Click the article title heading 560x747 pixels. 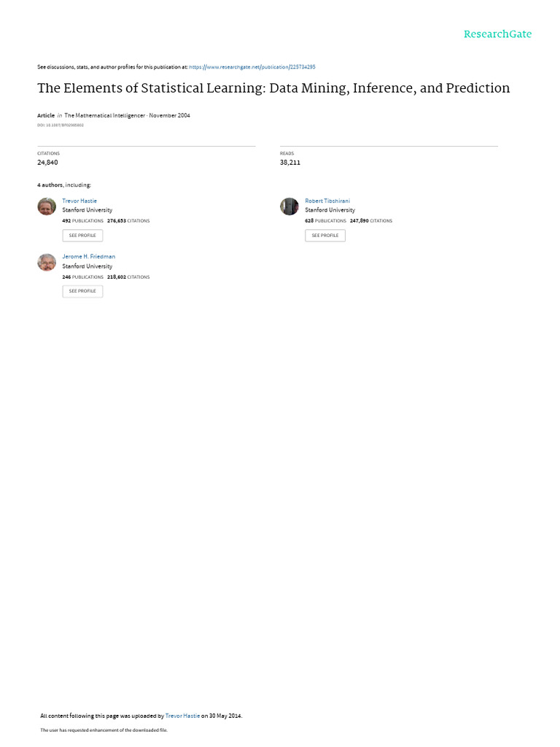click(x=273, y=88)
